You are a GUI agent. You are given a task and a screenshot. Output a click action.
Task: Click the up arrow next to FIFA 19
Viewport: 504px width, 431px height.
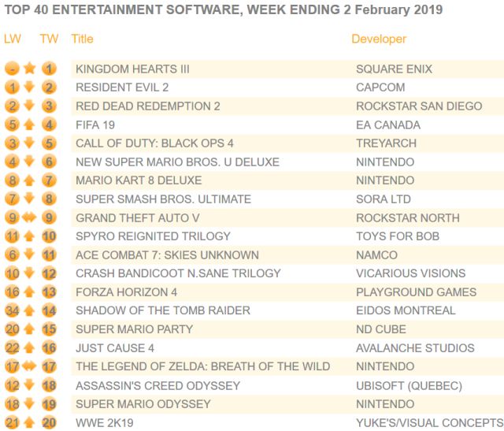30,124
